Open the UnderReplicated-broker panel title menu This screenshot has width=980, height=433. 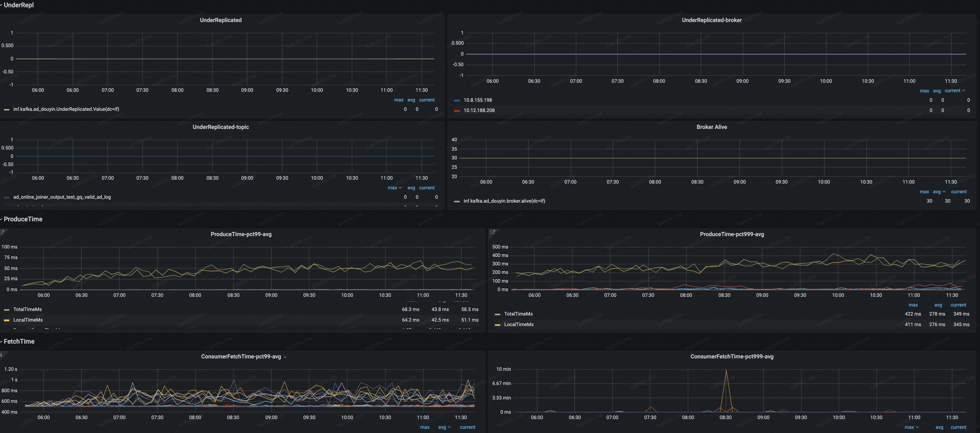click(x=711, y=20)
